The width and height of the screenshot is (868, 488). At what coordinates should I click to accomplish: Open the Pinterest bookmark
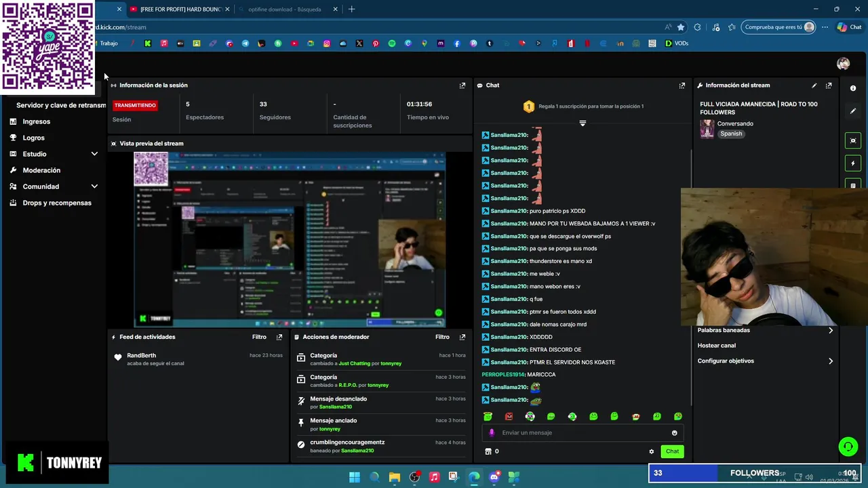(x=376, y=43)
